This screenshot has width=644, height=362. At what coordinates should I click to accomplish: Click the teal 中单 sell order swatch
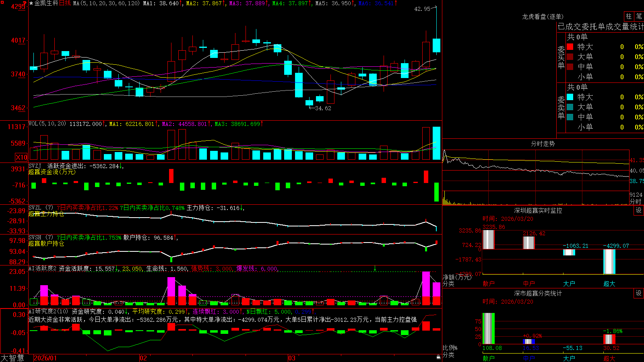point(570,117)
